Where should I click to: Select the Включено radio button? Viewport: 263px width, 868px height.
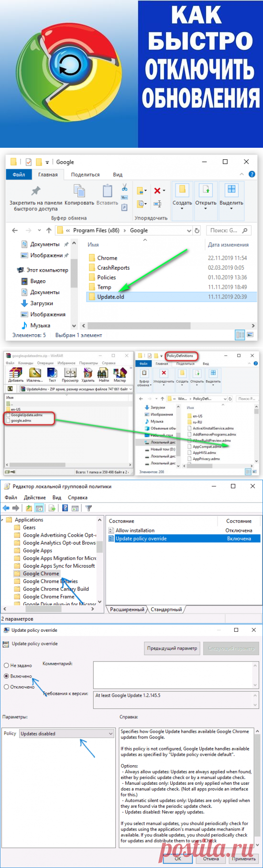(x=6, y=676)
